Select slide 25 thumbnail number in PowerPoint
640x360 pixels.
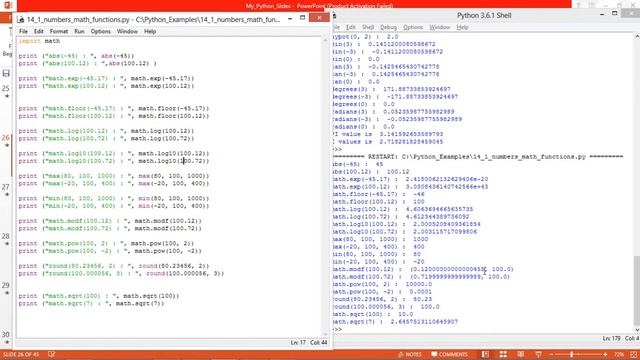(x=5, y=88)
